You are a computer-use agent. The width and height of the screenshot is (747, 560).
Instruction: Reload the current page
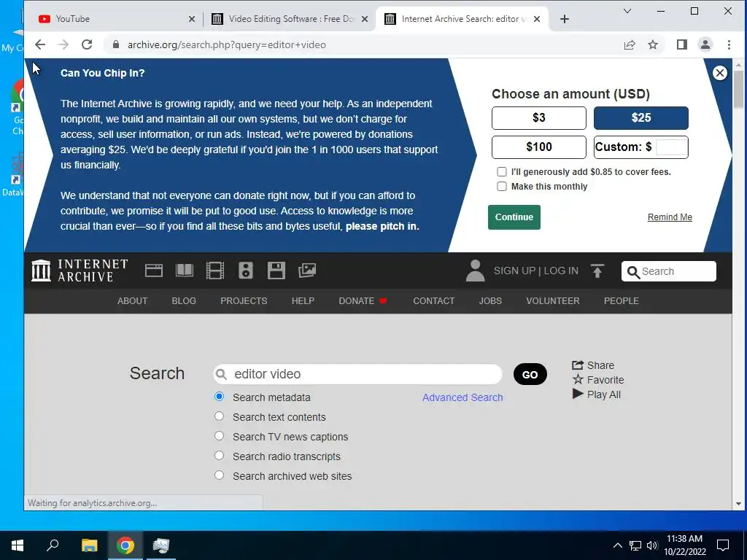(x=87, y=44)
